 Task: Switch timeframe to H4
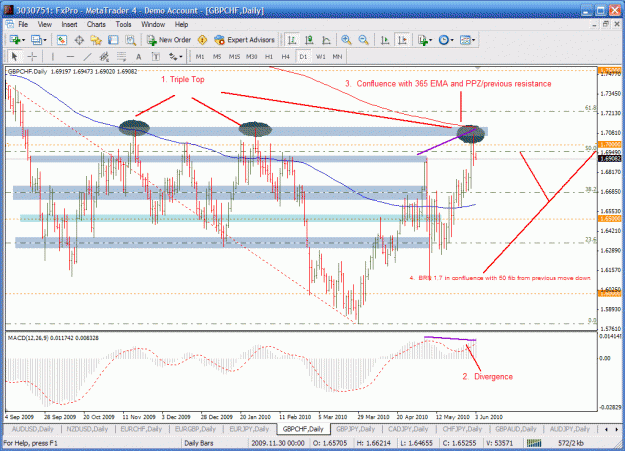tap(285, 57)
